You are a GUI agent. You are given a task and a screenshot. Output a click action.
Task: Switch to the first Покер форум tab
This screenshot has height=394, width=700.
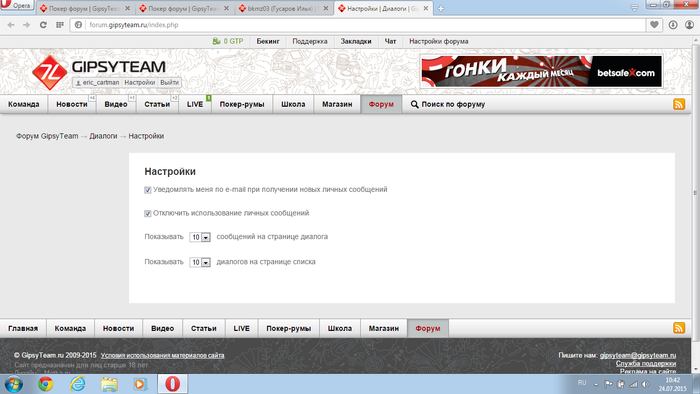84,8
